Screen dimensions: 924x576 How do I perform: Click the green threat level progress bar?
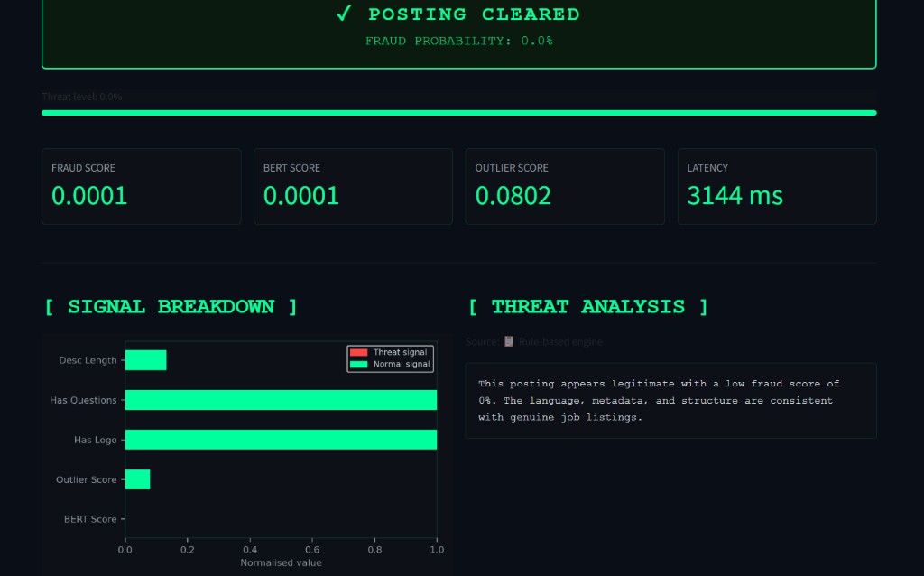pos(459,113)
